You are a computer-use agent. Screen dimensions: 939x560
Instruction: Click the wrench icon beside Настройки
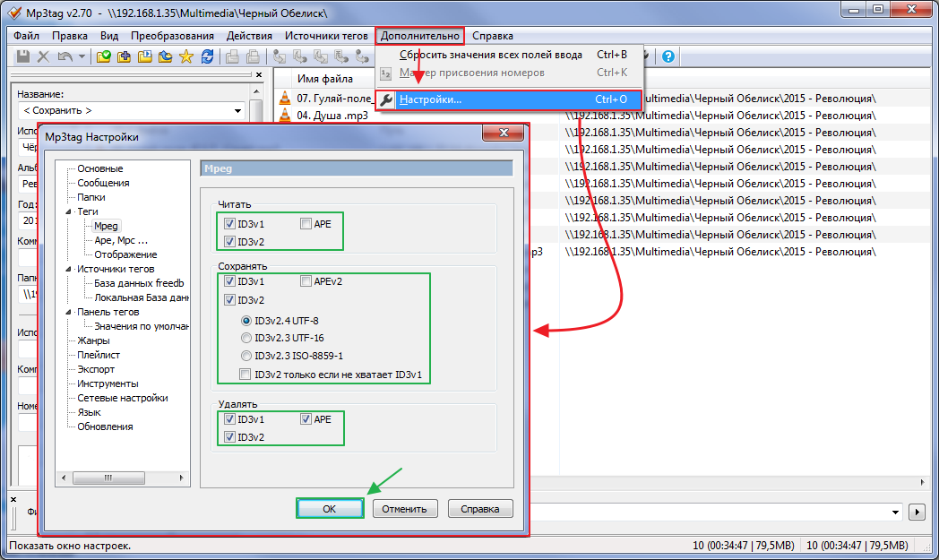(x=387, y=99)
